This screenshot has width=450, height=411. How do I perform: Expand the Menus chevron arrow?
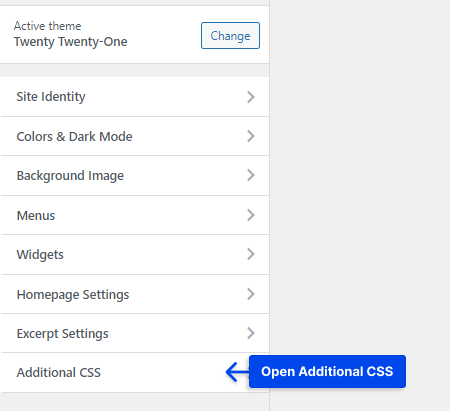[x=251, y=215]
